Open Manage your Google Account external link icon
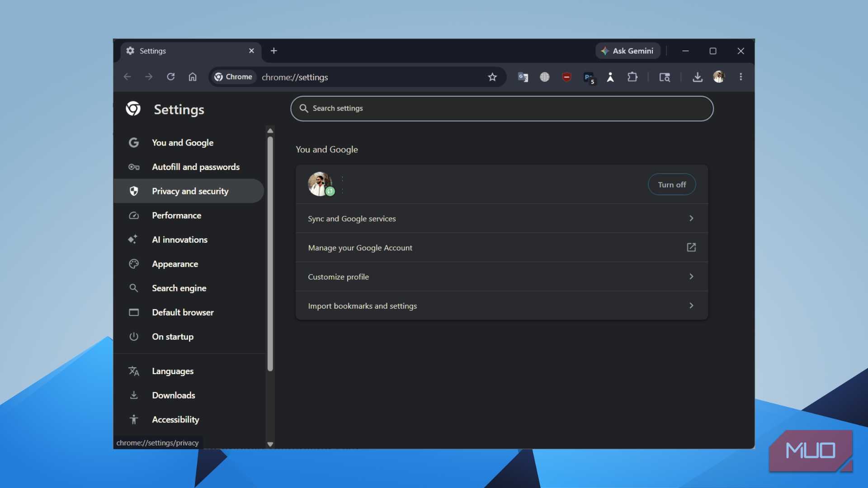The image size is (868, 488). (691, 247)
